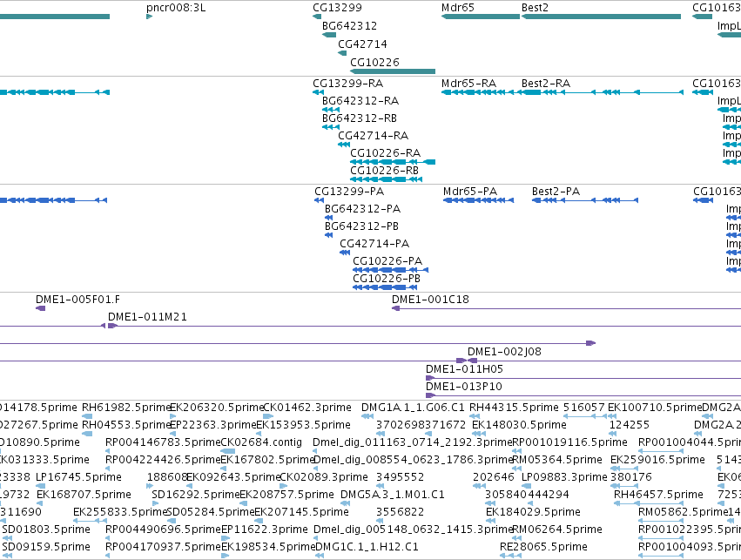Image resolution: width=741 pixels, height=560 pixels.
Task: Select the Best2-PA coding glyph
Action: point(585,200)
